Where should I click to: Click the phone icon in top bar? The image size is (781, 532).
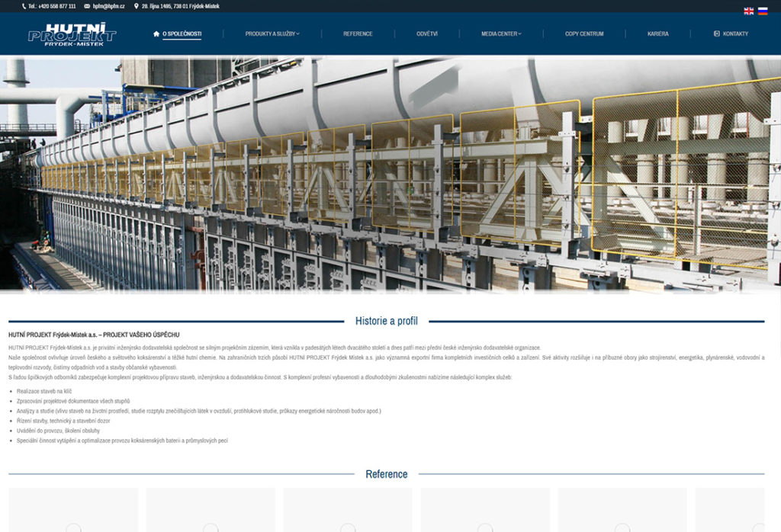[x=24, y=6]
